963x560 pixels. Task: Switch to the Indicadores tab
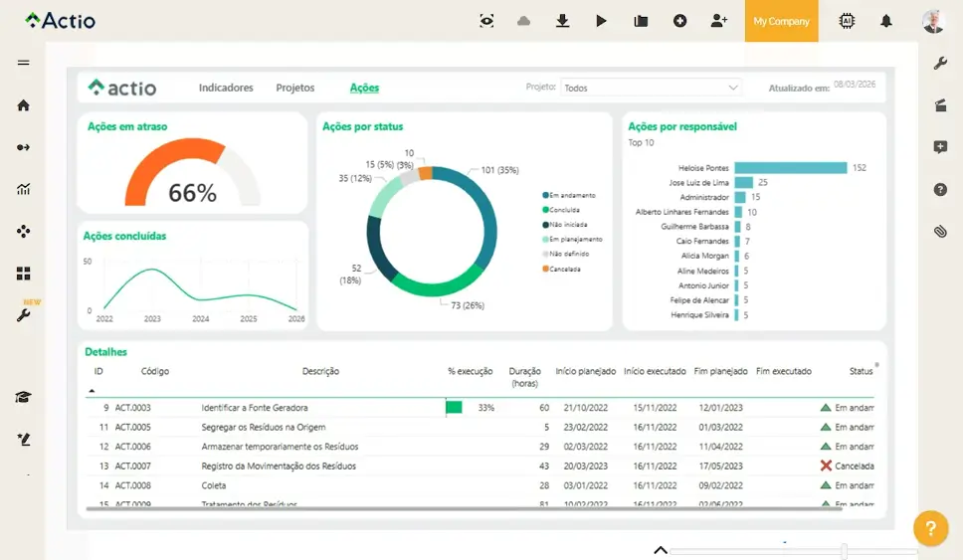[x=226, y=88]
